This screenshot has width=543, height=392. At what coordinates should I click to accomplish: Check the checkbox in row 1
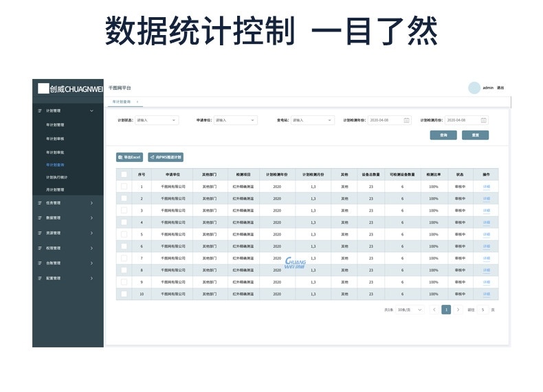[x=124, y=187]
